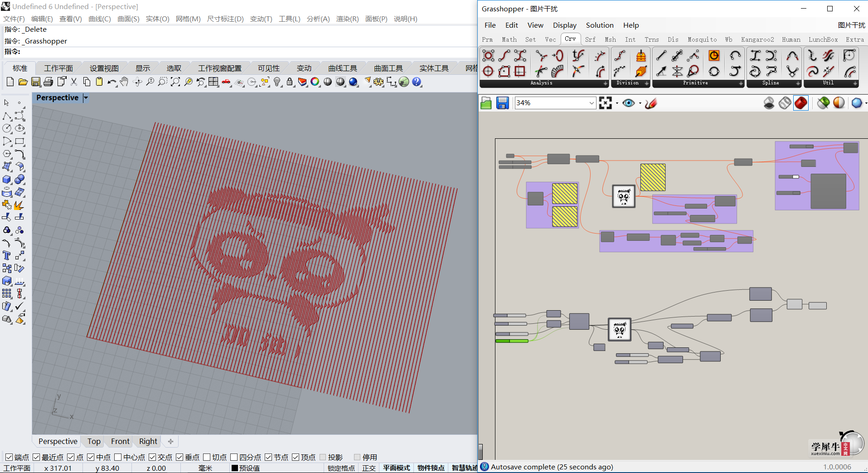Click the Zoom Extents icon in Rhino toolbar
Screen dimensions: 868x473
coord(175,82)
